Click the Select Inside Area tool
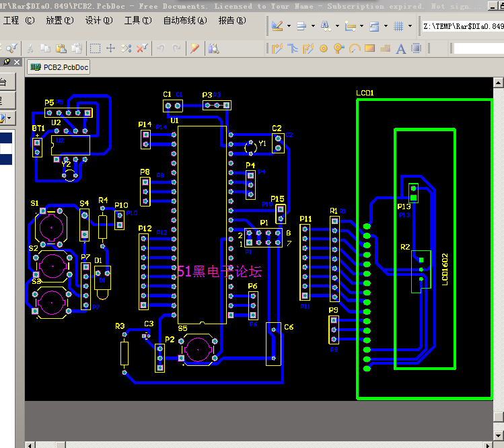The image size is (504, 448). click(x=95, y=48)
